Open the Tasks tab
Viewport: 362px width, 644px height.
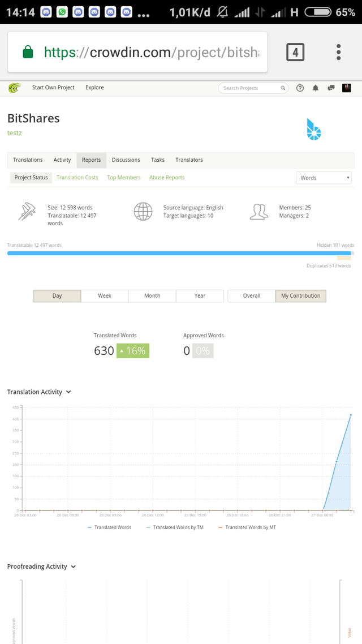tap(158, 160)
